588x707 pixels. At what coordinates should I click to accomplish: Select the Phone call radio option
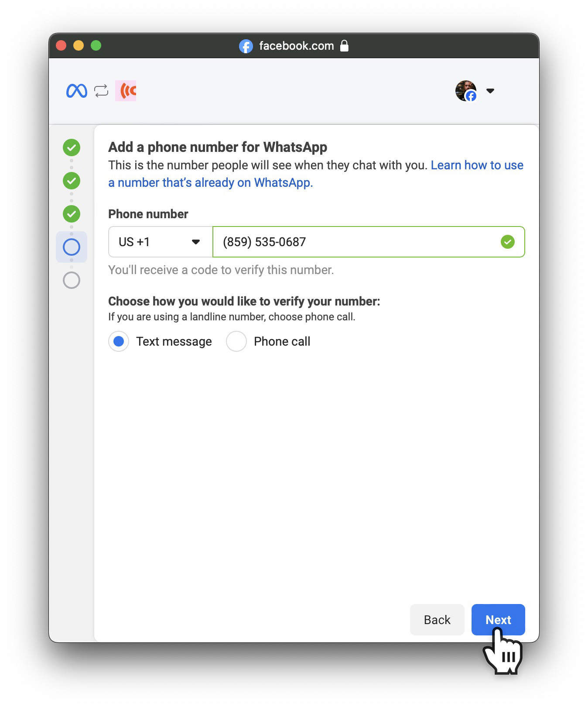[236, 341]
